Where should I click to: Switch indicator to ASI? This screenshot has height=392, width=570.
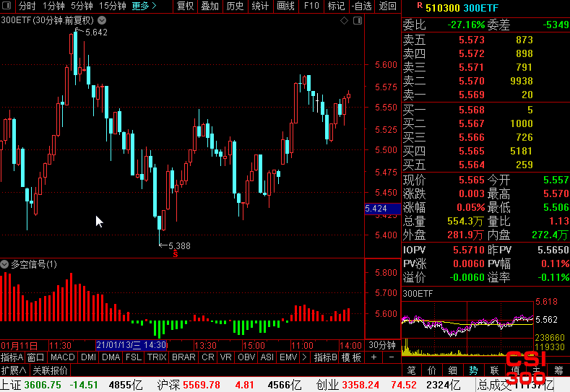tap(267, 357)
